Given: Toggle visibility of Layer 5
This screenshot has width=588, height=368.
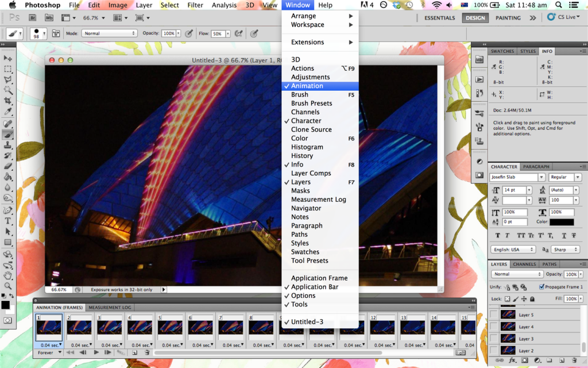Looking at the screenshot, I should pyautogui.click(x=493, y=315).
